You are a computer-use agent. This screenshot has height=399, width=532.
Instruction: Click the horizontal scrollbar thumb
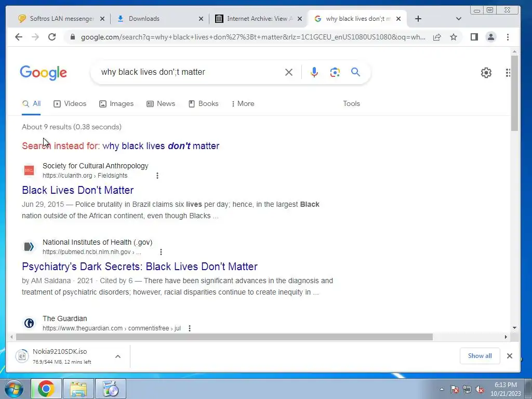224,337
